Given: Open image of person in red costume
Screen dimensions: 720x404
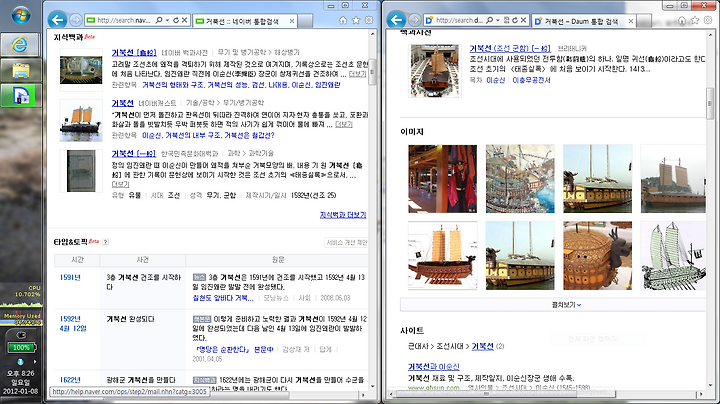Looking at the screenshot, I should [x=443, y=179].
